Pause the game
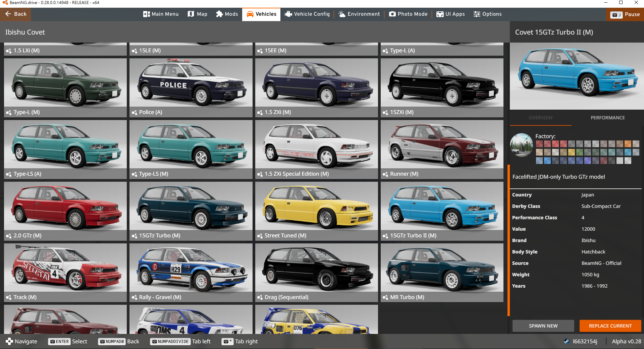The width and height of the screenshot is (644, 349). 625,14
